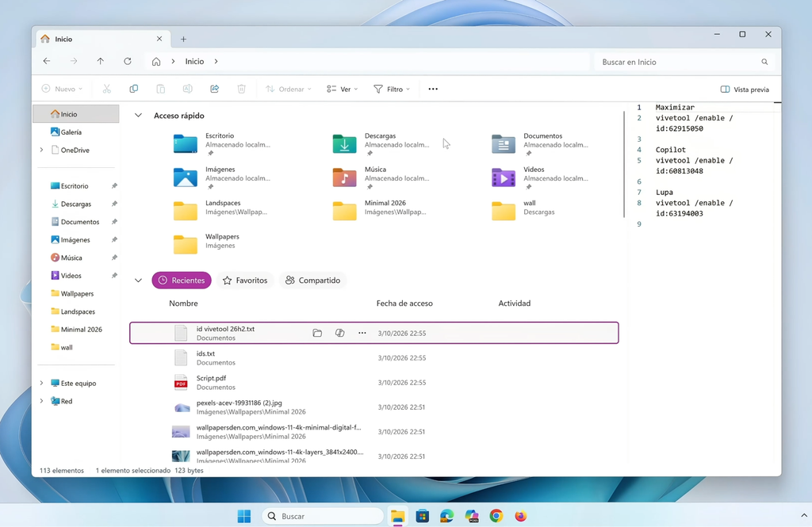Open the Vídeos quick access folder

pos(540,178)
